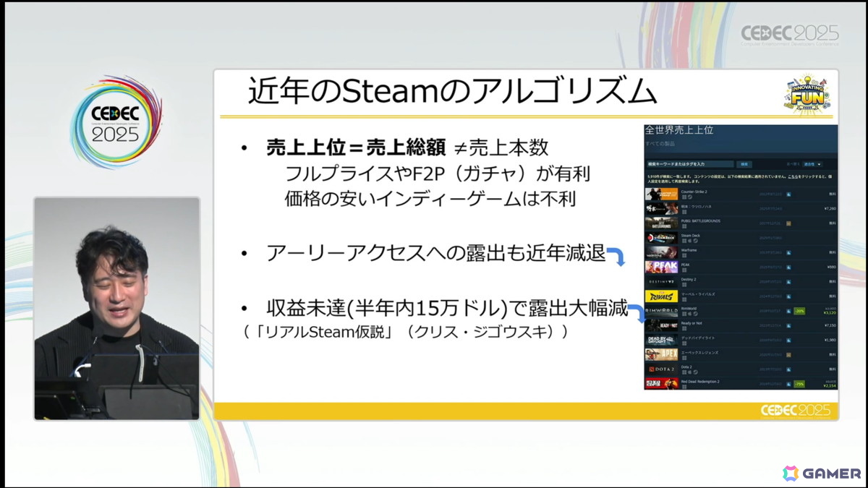Click the Counter-Strike 2 game thumbnail
Viewport: 868px width, 488px height.
click(661, 194)
